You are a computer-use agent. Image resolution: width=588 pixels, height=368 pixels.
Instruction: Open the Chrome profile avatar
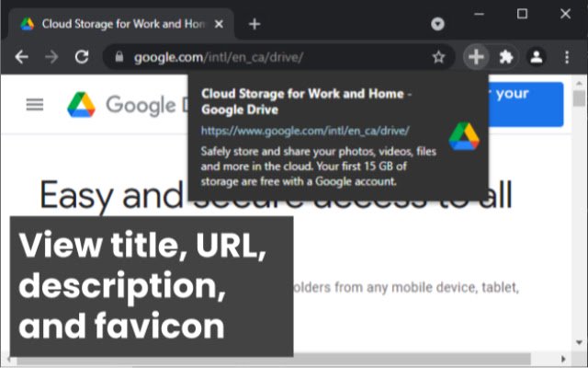coord(537,57)
